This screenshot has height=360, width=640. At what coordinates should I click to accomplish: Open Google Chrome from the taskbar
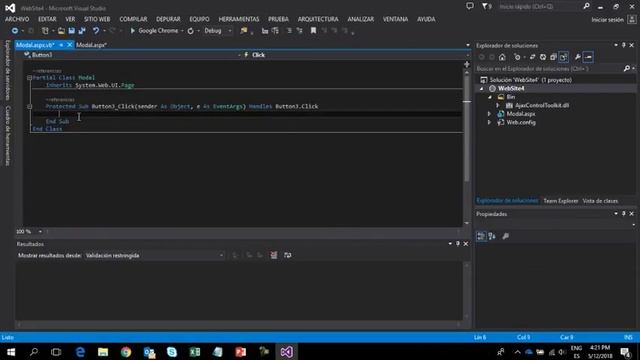click(x=126, y=352)
